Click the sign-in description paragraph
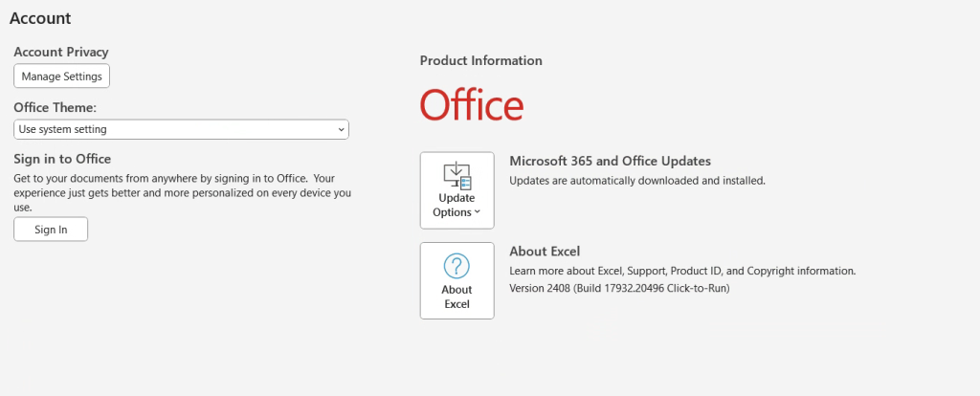980x396 pixels. point(182,192)
